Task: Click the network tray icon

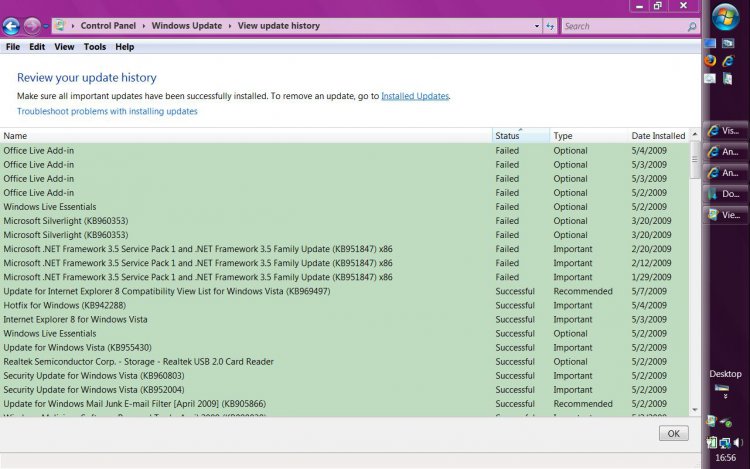Action: [x=725, y=443]
